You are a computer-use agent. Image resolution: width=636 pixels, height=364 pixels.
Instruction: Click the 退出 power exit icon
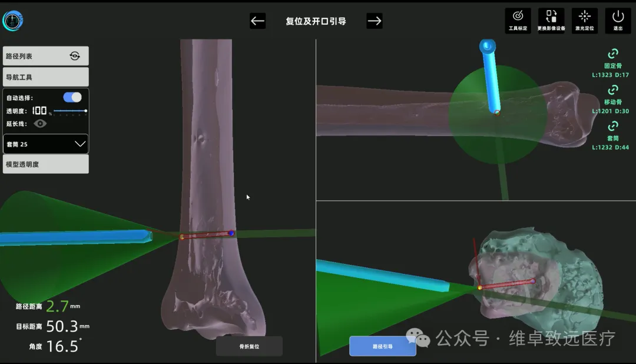point(618,20)
